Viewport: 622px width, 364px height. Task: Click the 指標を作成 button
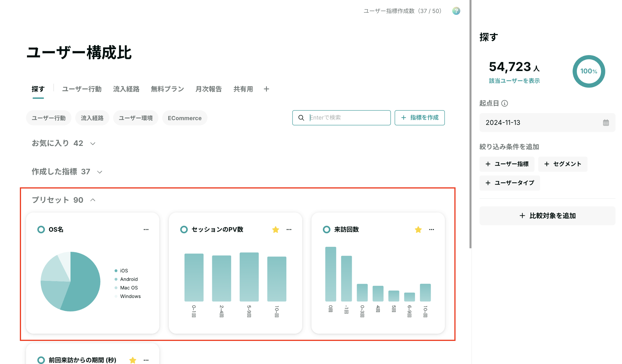[419, 118]
